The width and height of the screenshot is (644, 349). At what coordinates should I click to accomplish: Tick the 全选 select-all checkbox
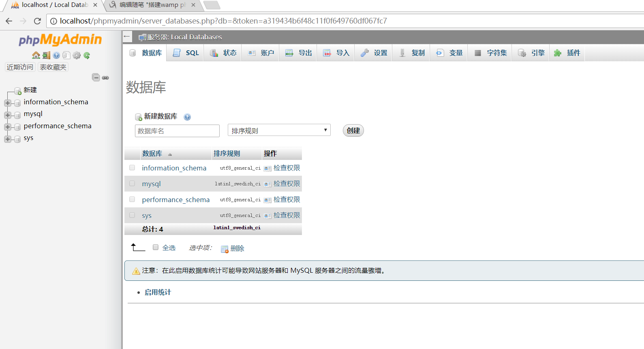(x=156, y=247)
